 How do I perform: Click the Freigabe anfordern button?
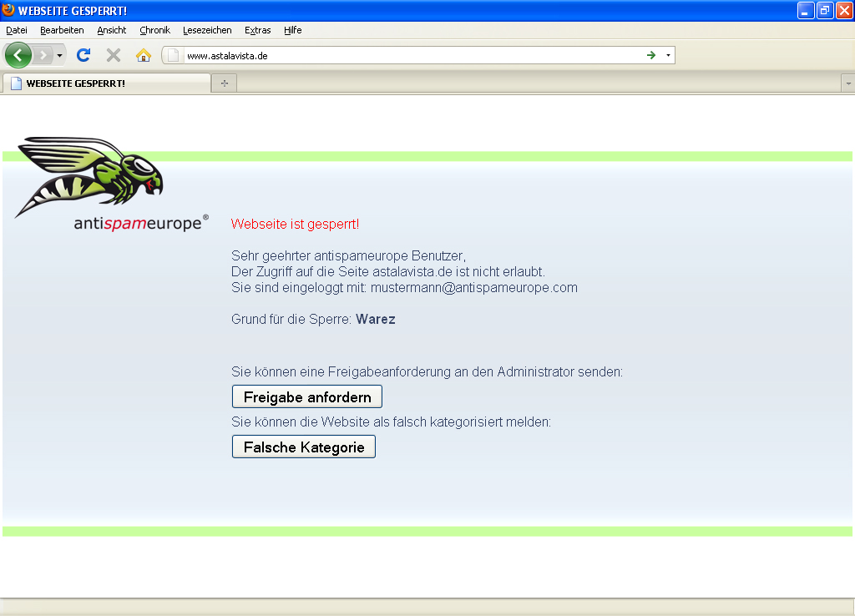[306, 396]
